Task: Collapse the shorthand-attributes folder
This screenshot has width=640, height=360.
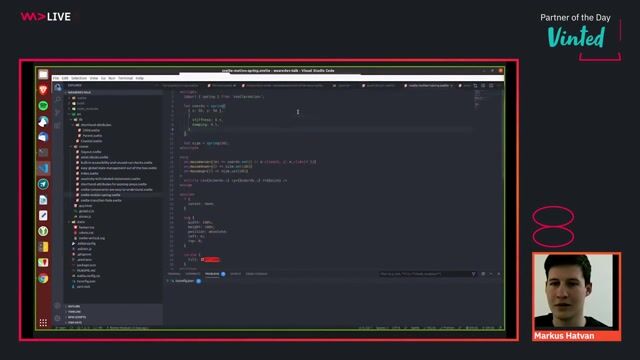Action: tap(96, 125)
